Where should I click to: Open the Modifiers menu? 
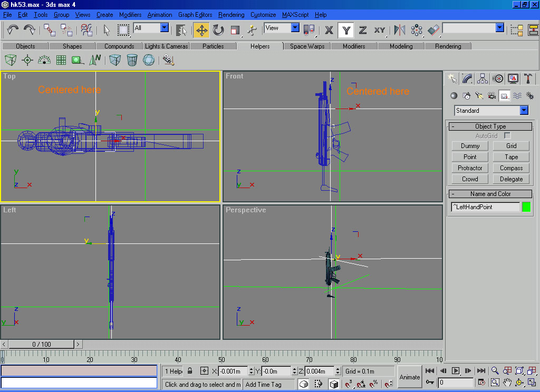coord(130,15)
